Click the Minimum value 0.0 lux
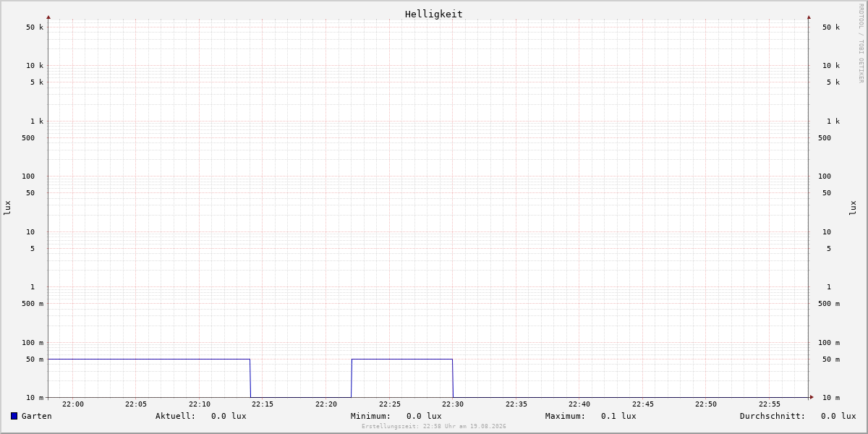The image size is (868, 434). (424, 416)
